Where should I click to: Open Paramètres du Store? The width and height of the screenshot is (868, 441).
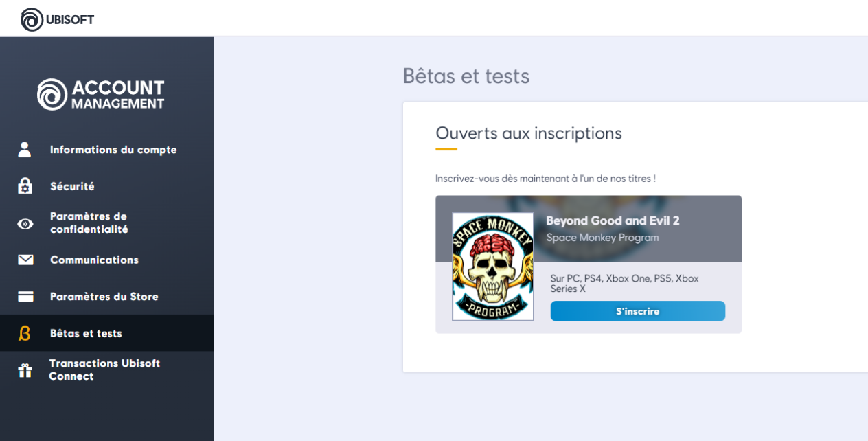(104, 297)
